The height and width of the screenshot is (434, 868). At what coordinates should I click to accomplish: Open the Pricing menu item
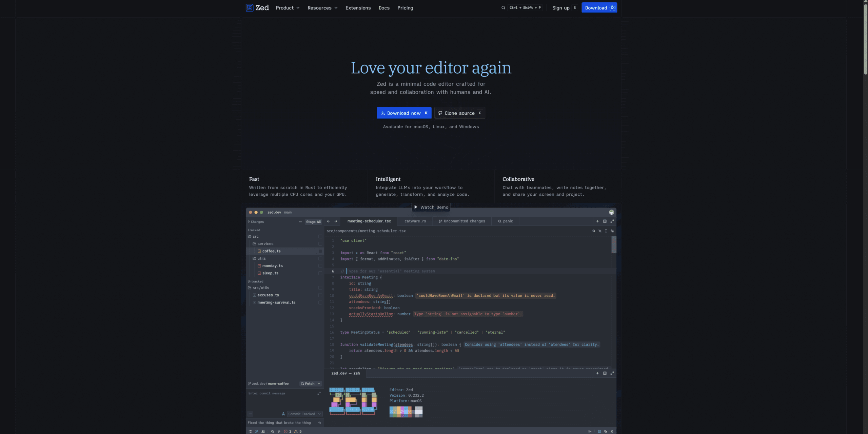405,7
